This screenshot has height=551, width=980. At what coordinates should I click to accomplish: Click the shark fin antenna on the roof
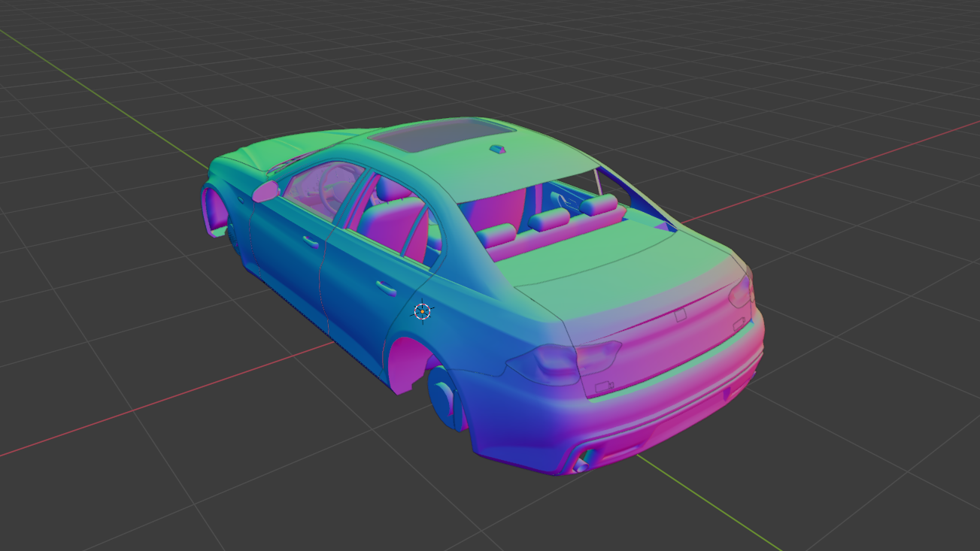(x=498, y=150)
